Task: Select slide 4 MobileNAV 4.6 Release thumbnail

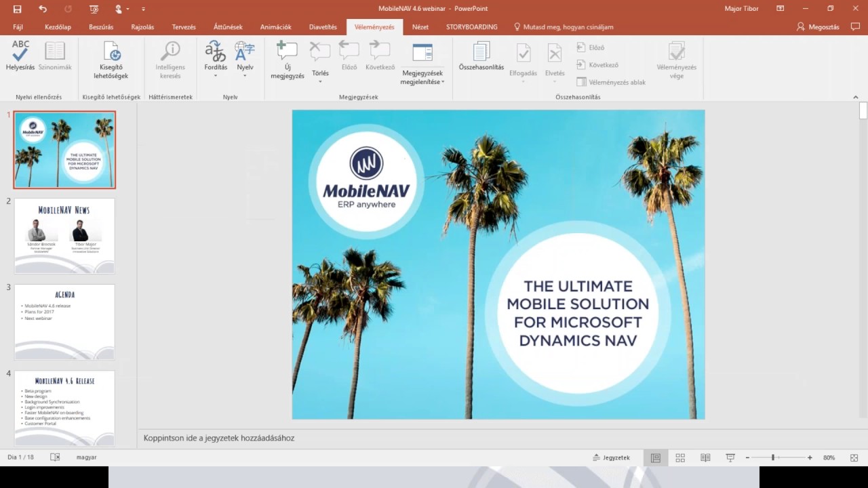Action: [64, 408]
